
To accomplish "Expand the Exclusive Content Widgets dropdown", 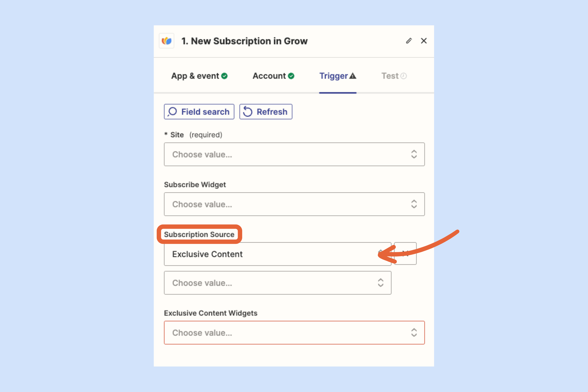I will coord(294,332).
